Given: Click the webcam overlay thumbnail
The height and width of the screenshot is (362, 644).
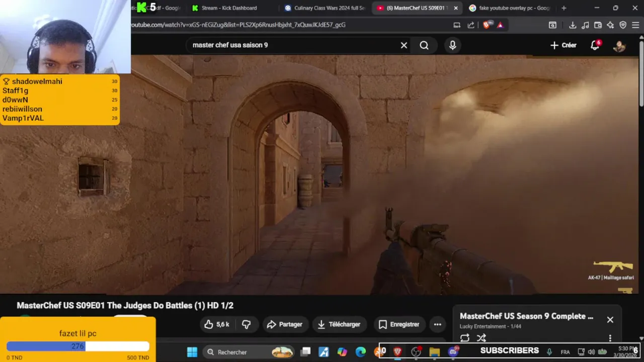Looking at the screenshot, I should coord(65,37).
